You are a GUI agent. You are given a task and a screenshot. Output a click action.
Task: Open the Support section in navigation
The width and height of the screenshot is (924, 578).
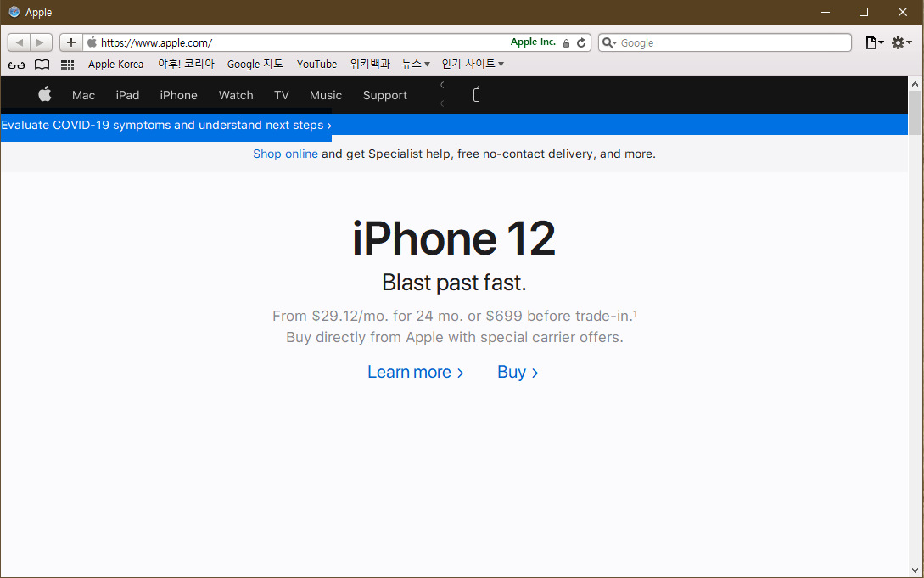[x=385, y=95]
